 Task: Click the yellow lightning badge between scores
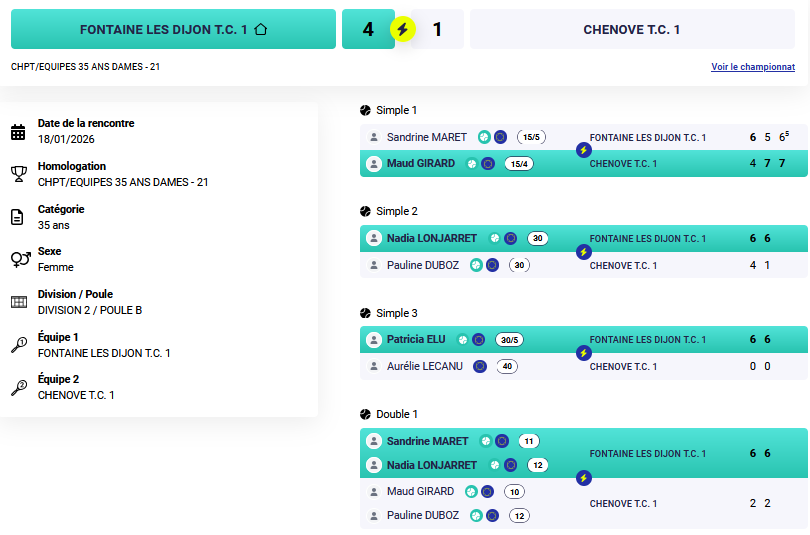coord(402,30)
